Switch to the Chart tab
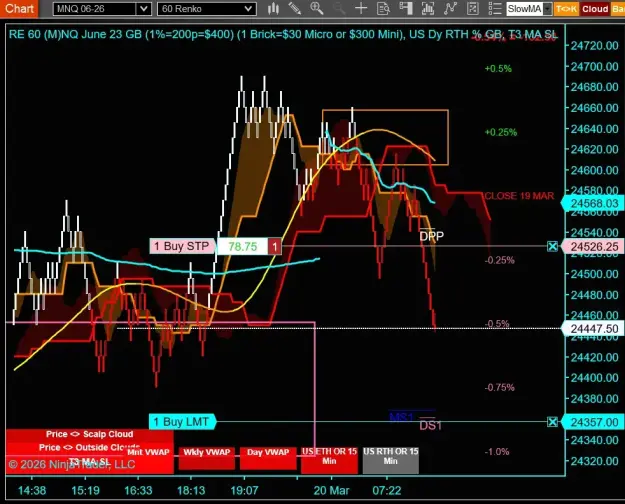The height and width of the screenshot is (504, 625). coord(19,8)
